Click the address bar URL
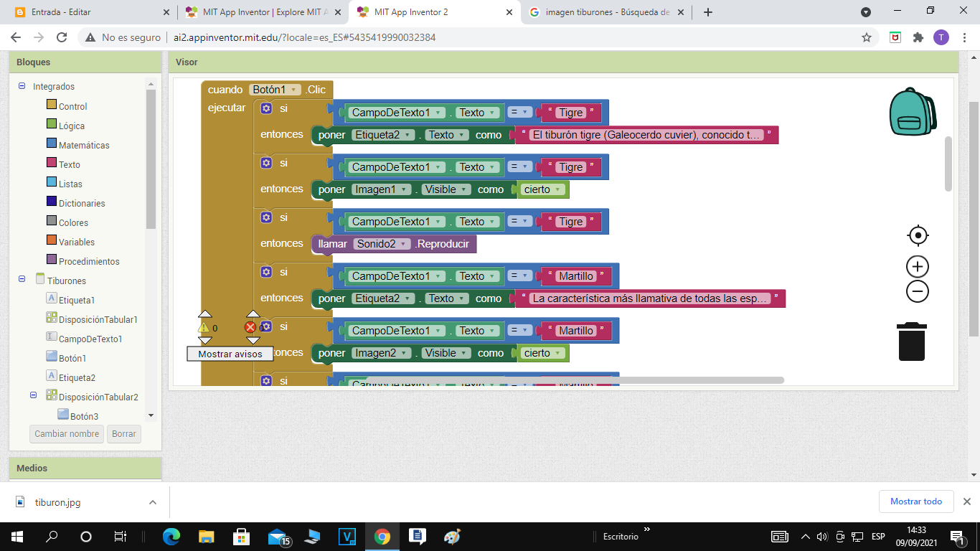The image size is (980, 551). click(304, 37)
